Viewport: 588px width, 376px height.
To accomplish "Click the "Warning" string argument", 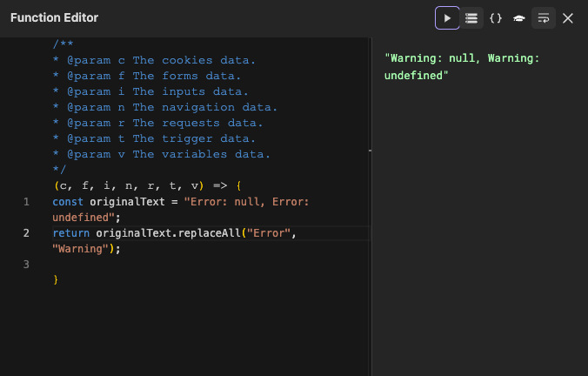I will click(x=80, y=249).
